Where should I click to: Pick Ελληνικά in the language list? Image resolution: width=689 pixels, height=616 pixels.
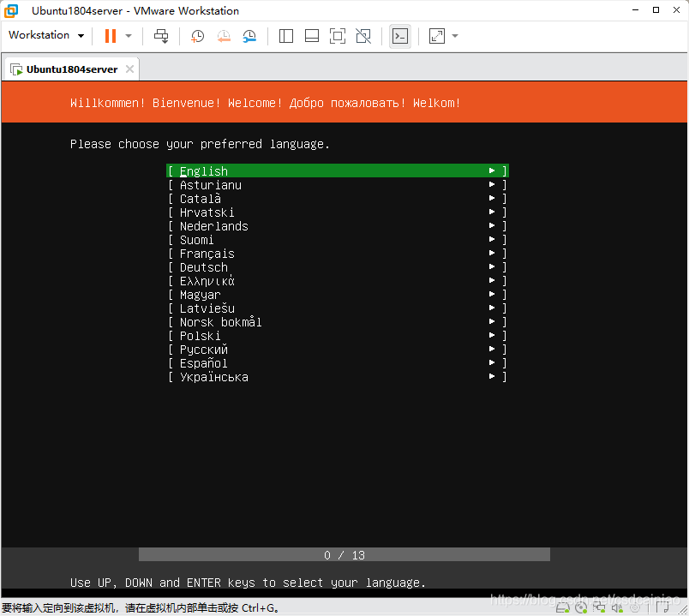point(338,281)
